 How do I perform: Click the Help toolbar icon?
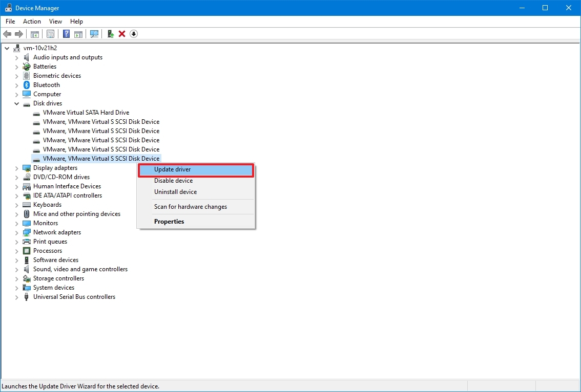coord(66,34)
